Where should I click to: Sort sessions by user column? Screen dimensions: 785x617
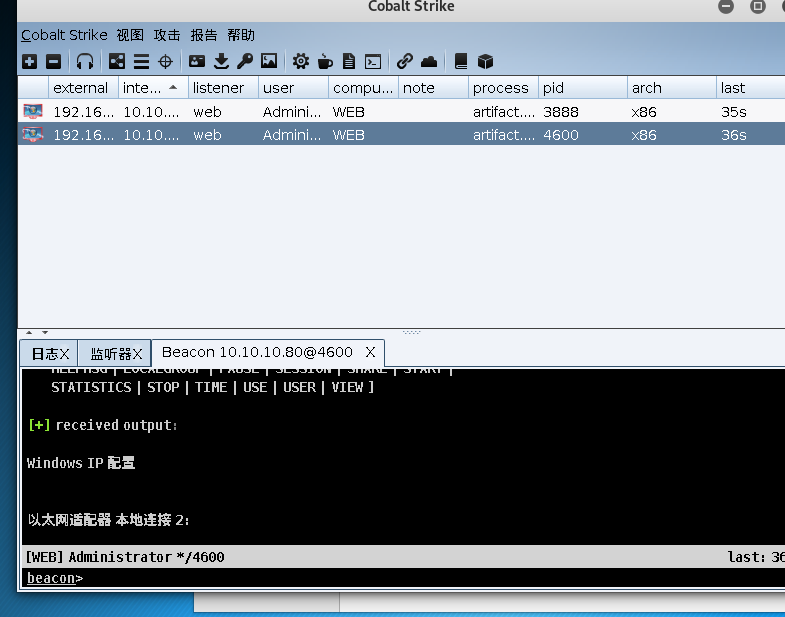tap(293, 88)
